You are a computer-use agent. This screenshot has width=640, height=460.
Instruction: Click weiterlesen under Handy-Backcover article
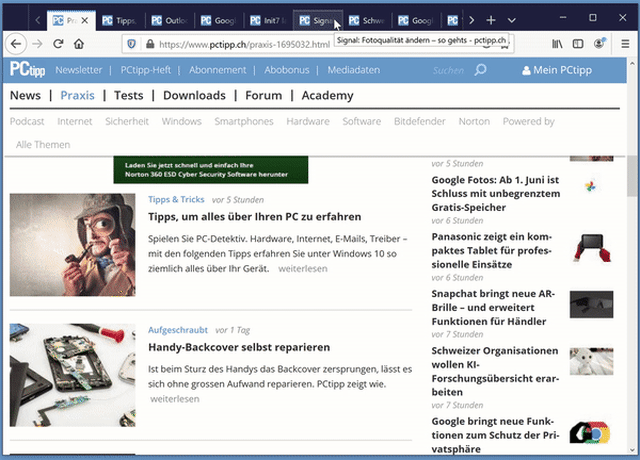(175, 398)
